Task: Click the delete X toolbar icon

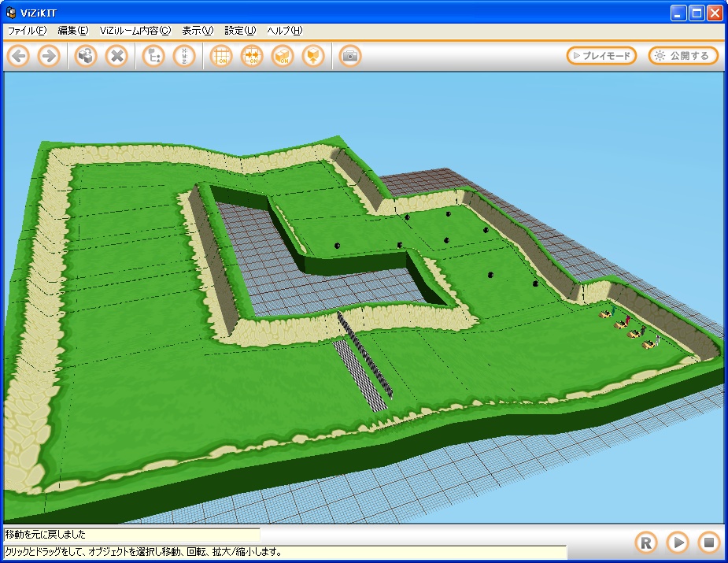Action: click(x=116, y=56)
